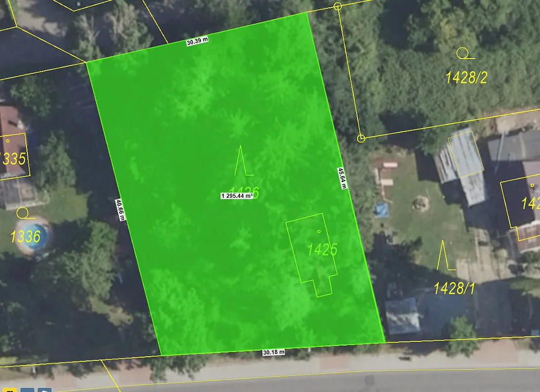540x392 pixels.
Task: Click the second blue button at bottom-left
Action: point(44,390)
